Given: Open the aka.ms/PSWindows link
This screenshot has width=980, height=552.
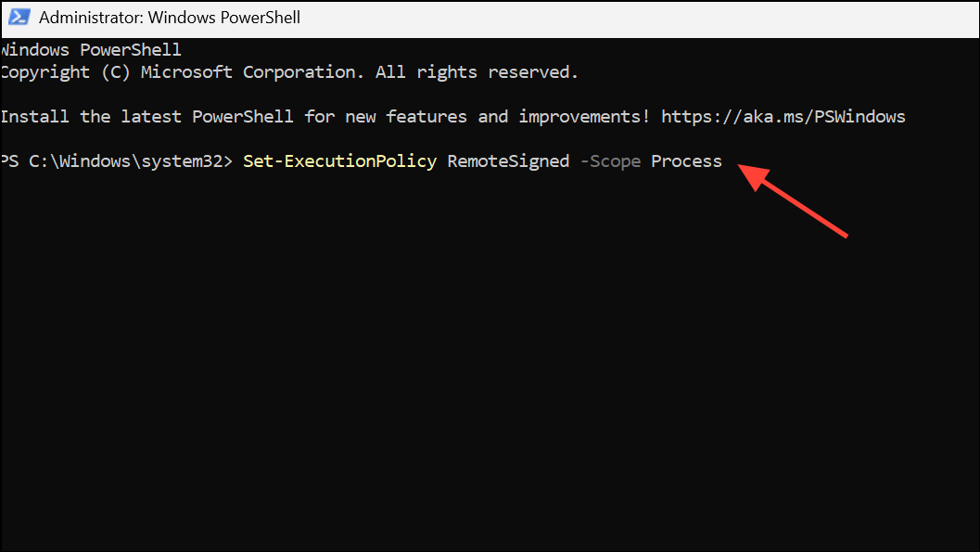Looking at the screenshot, I should tap(783, 116).
